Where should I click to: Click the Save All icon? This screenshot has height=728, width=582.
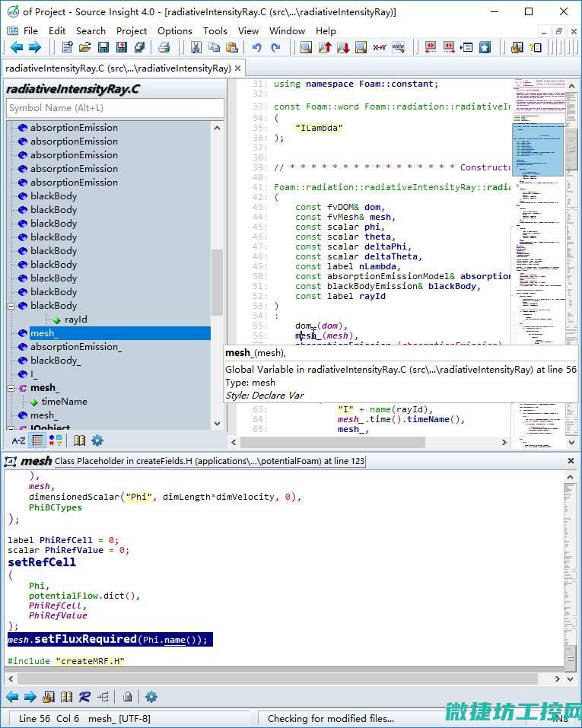point(139,47)
